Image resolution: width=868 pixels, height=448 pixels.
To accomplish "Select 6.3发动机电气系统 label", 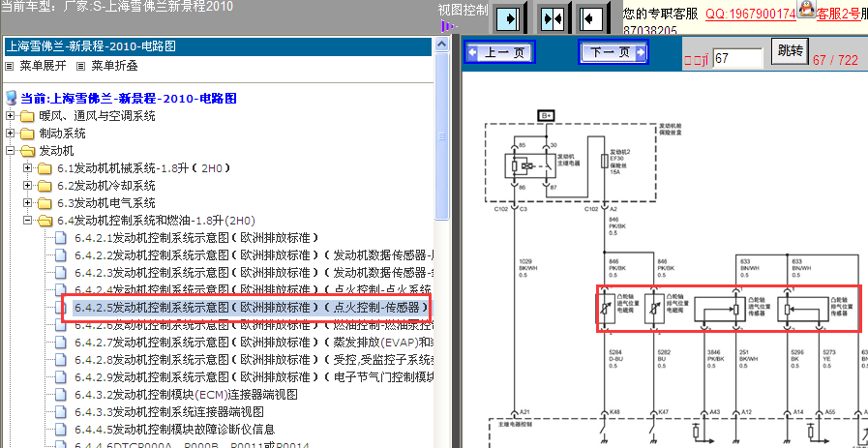I will click(105, 202).
